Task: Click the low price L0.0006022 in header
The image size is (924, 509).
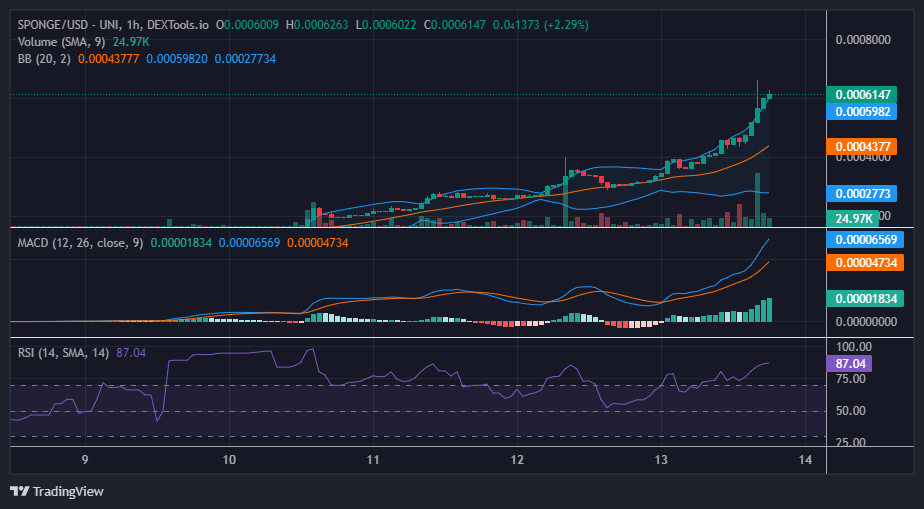Action: point(388,25)
